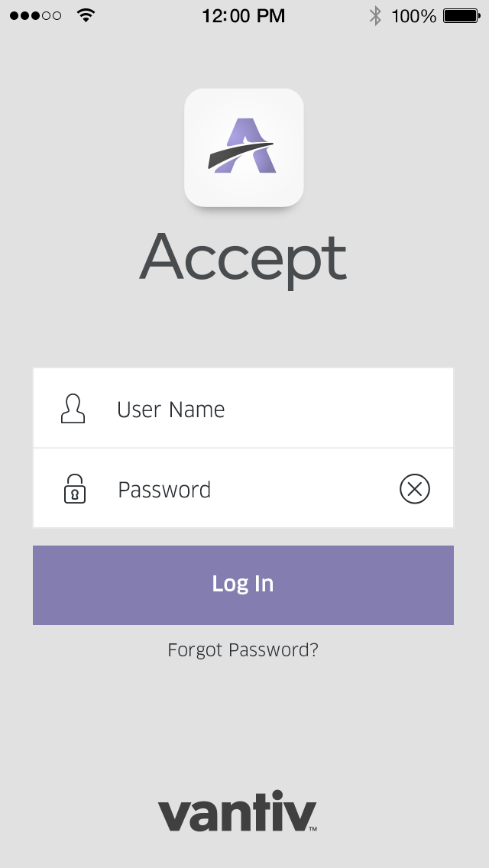Click the user silhouette icon
The image size is (489, 868).
(73, 409)
